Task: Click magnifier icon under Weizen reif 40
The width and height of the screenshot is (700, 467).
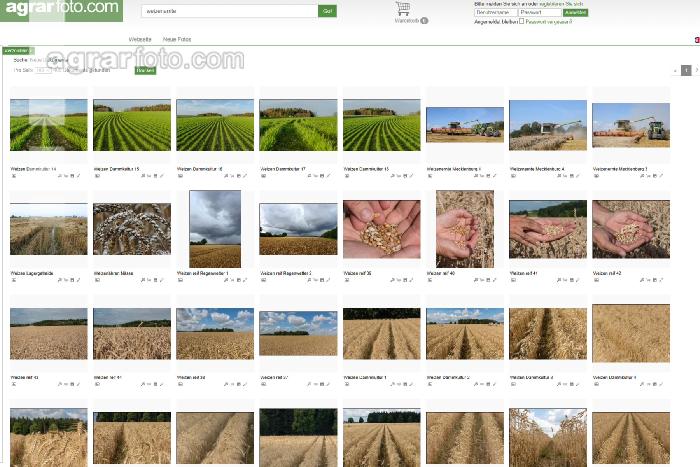Action: click(475, 280)
